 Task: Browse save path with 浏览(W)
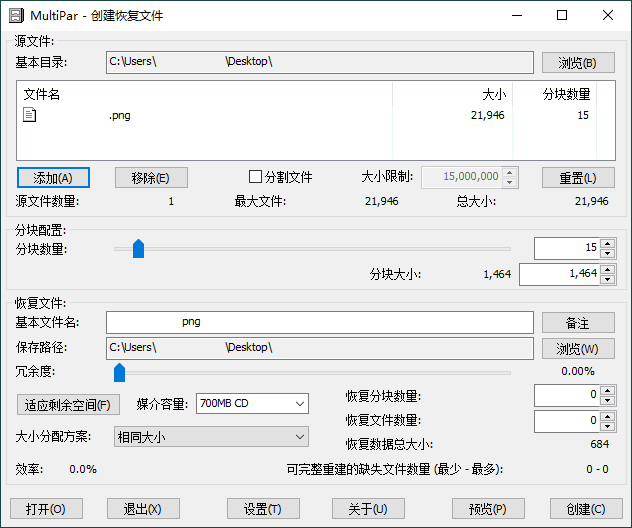click(x=578, y=348)
